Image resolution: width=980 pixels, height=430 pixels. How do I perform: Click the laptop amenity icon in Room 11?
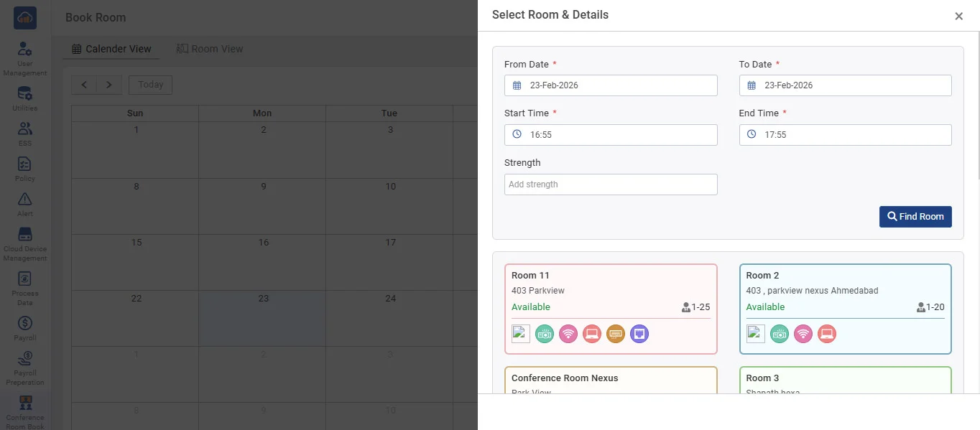(x=592, y=334)
